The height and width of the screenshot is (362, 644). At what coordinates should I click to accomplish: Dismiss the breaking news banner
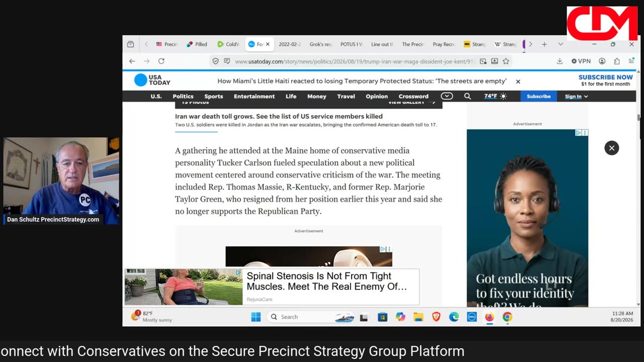tap(518, 81)
